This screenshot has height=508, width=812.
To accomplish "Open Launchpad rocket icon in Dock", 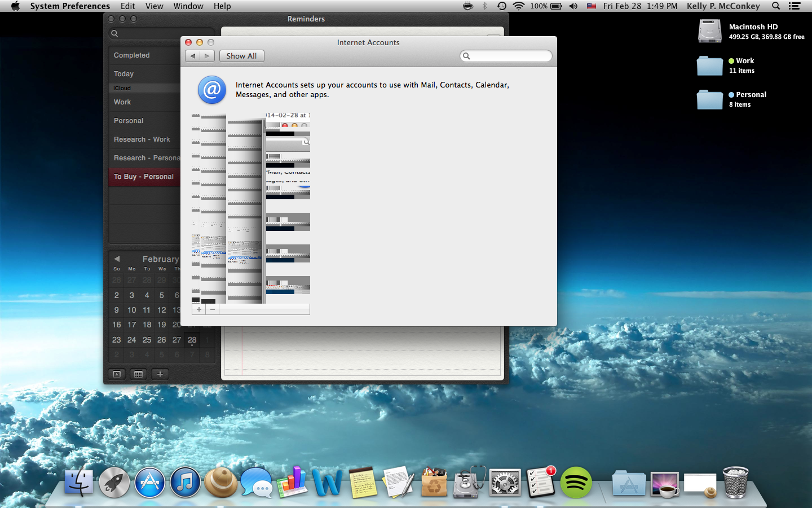I will click(x=114, y=483).
